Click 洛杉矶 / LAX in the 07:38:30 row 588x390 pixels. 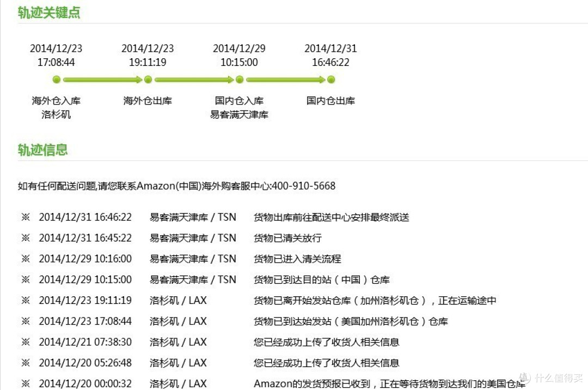click(178, 342)
